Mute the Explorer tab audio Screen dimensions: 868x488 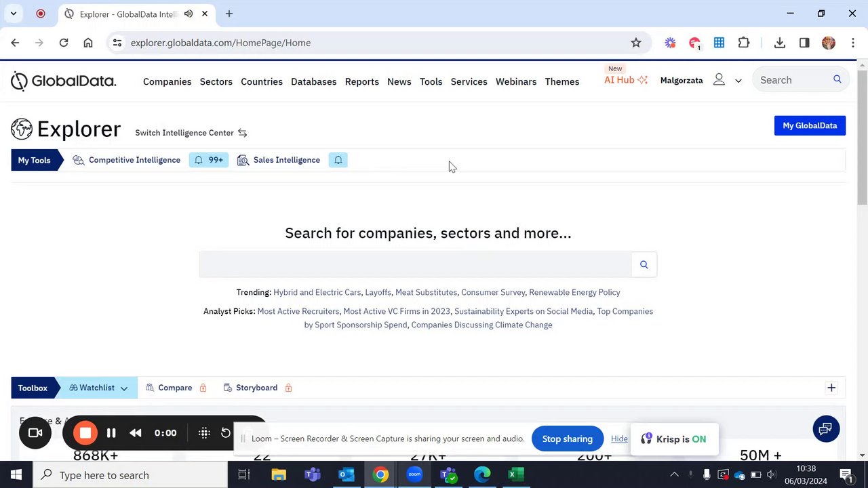(189, 14)
